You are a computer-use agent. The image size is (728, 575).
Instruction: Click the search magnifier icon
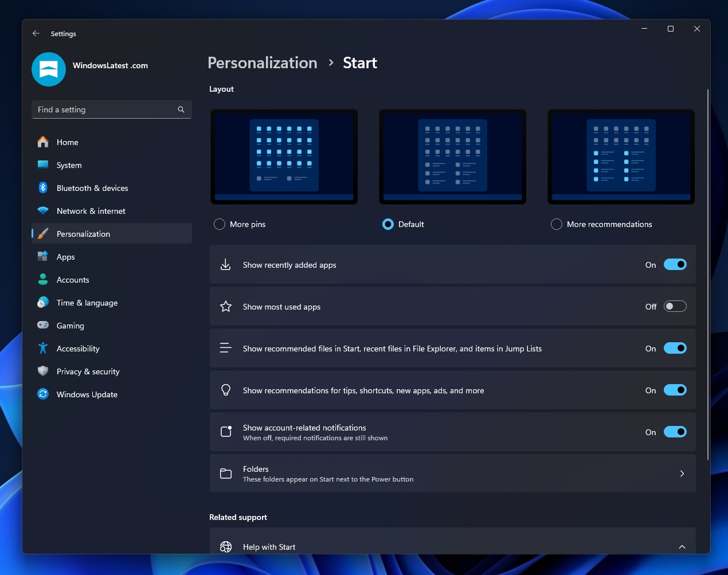click(x=181, y=109)
